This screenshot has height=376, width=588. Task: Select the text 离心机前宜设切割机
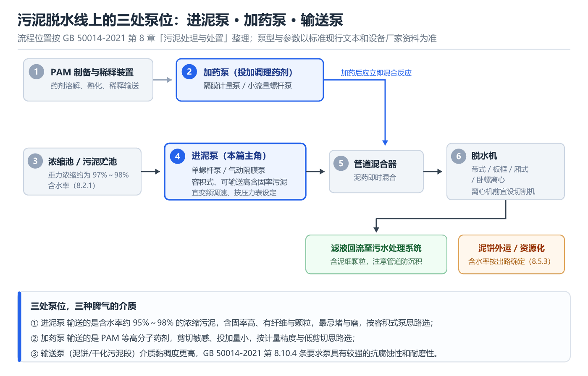[x=503, y=191]
